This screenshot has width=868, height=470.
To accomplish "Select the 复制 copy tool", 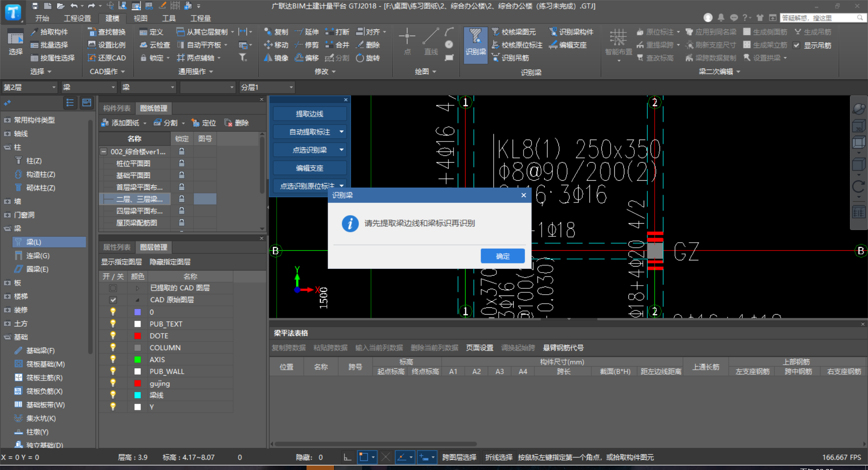I will click(x=276, y=32).
